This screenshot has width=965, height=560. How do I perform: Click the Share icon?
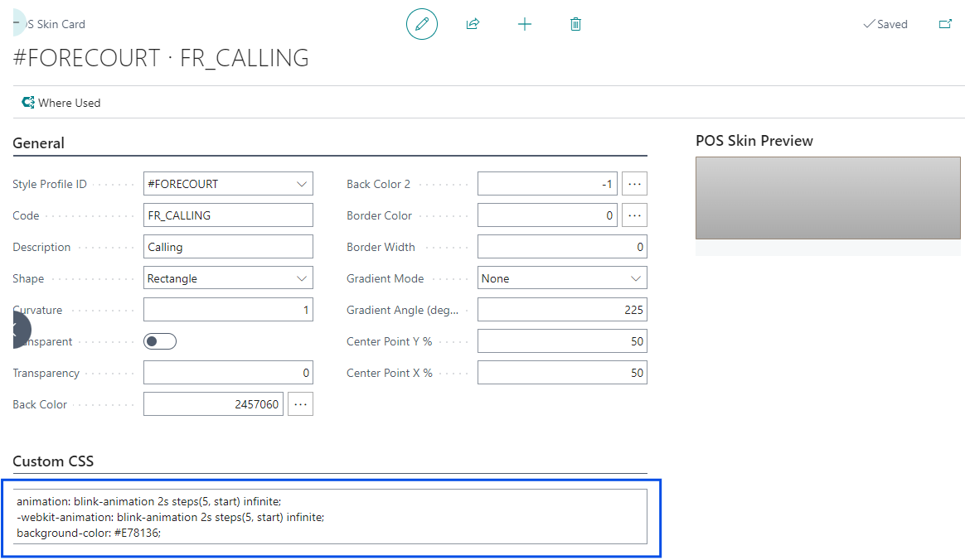pyautogui.click(x=473, y=24)
